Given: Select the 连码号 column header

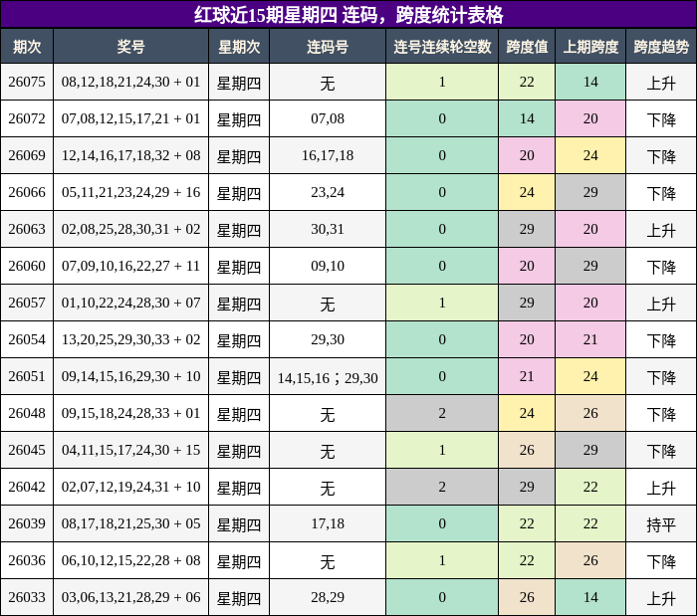Looking at the screenshot, I should click(328, 46).
